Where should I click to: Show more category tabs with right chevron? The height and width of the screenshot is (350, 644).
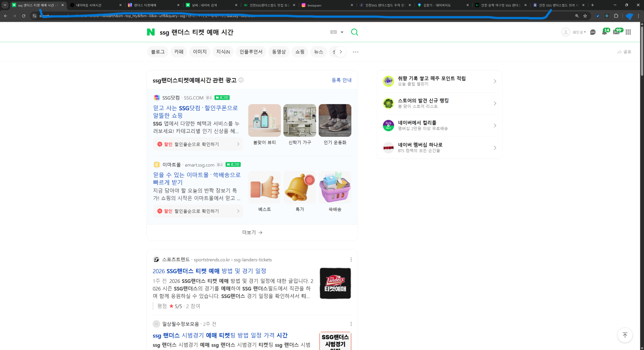341,52
